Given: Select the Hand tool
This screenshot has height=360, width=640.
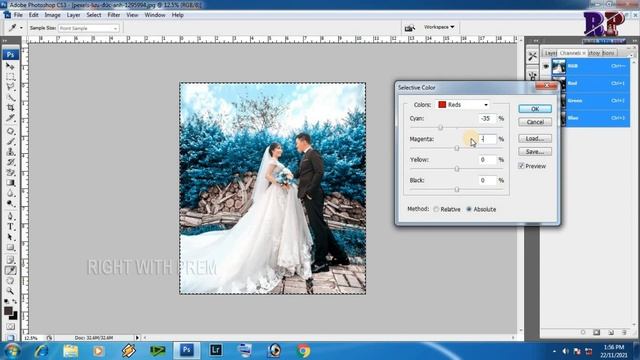Looking at the screenshot, I should (10, 281).
